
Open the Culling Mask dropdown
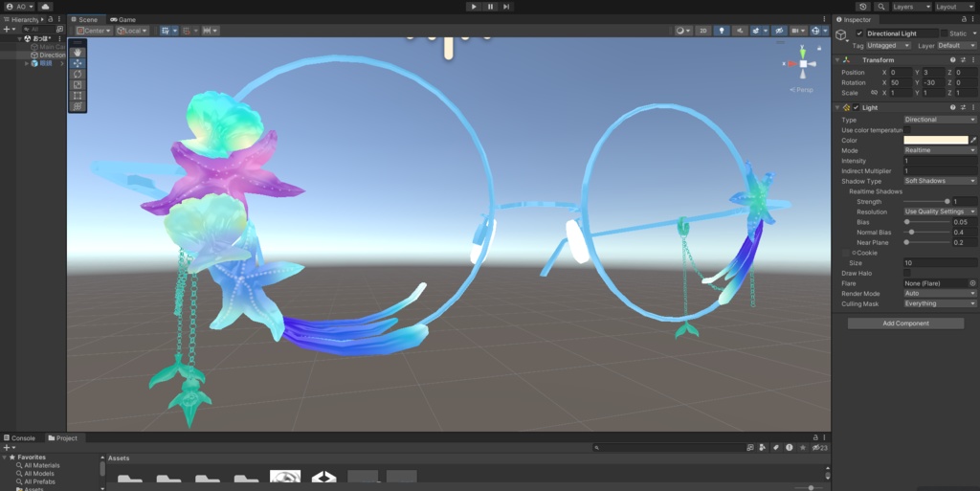(x=940, y=303)
